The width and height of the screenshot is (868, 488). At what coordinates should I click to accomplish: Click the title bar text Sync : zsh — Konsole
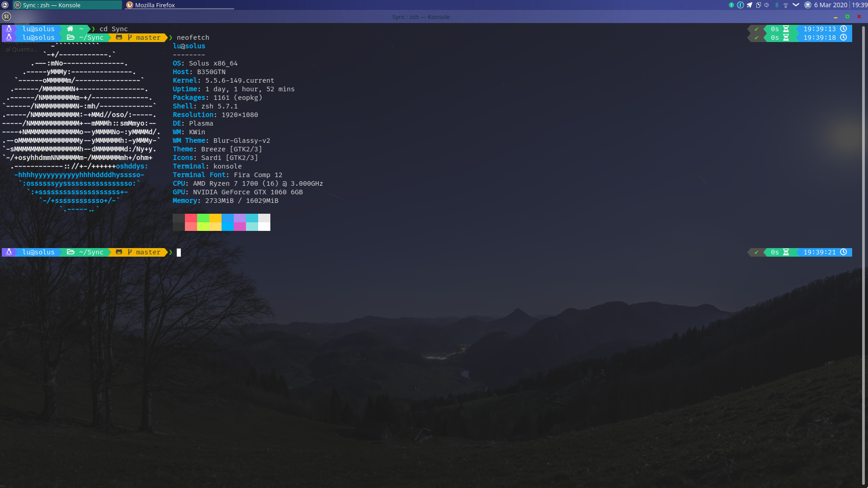point(421,17)
